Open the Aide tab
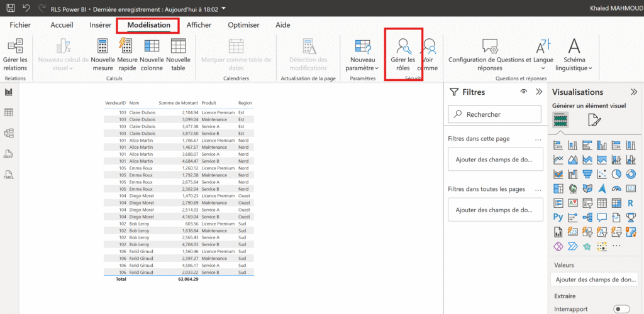 click(283, 25)
